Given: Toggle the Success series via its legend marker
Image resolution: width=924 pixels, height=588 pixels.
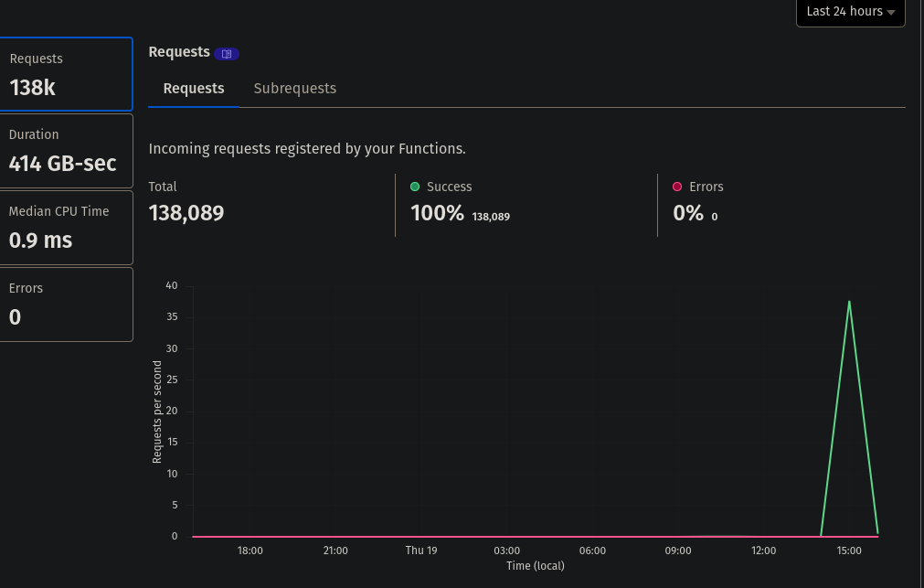Looking at the screenshot, I should pos(415,187).
